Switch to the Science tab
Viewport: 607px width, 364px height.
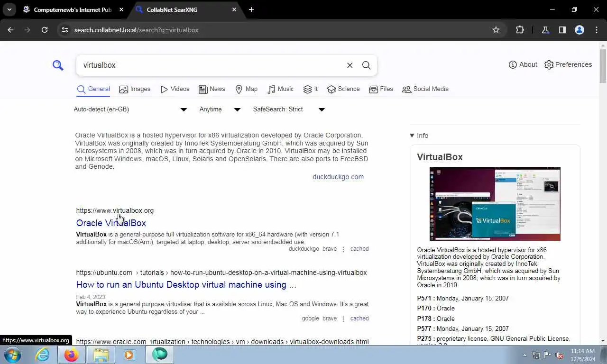(x=343, y=89)
